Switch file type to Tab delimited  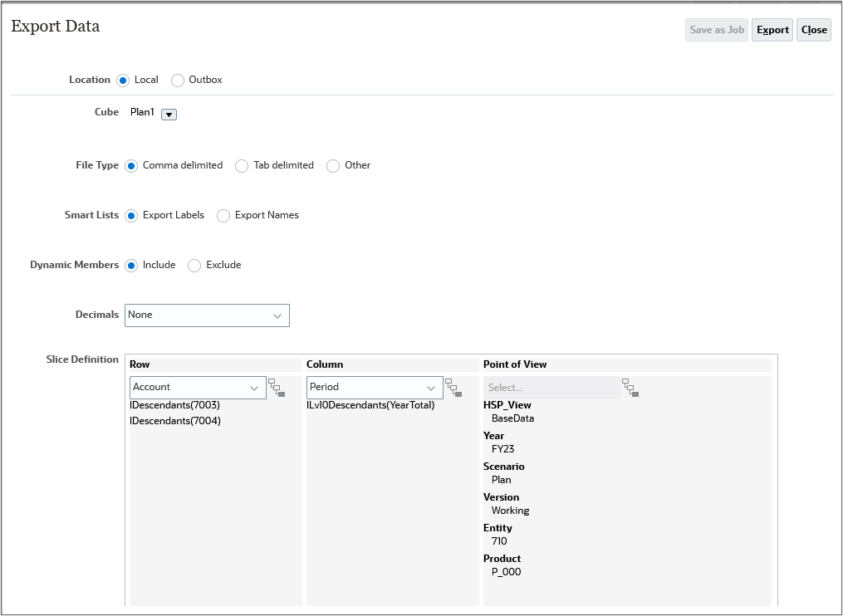click(x=241, y=165)
